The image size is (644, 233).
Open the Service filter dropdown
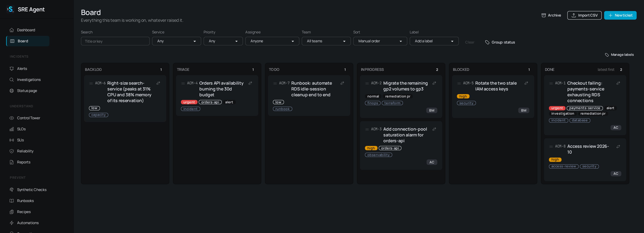click(x=176, y=41)
